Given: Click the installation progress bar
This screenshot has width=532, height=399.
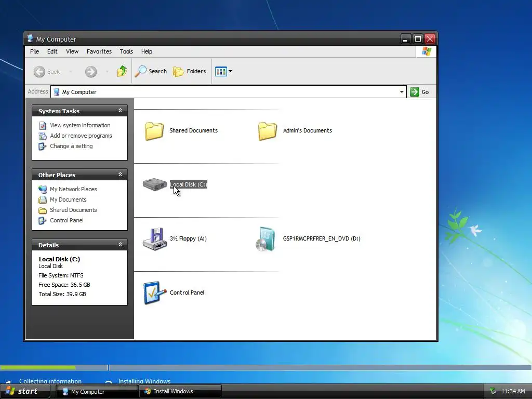Looking at the screenshot, I should 265,367.
